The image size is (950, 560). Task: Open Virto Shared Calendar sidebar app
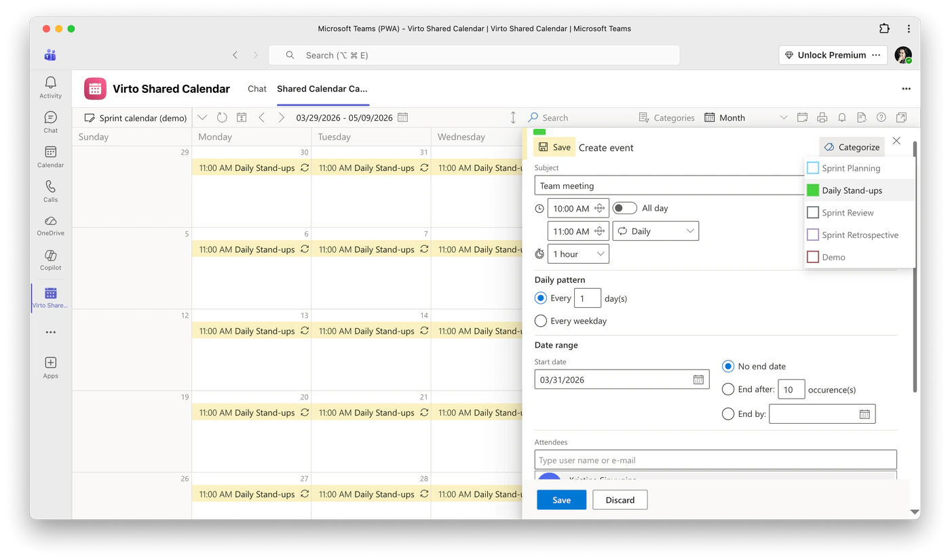(50, 298)
